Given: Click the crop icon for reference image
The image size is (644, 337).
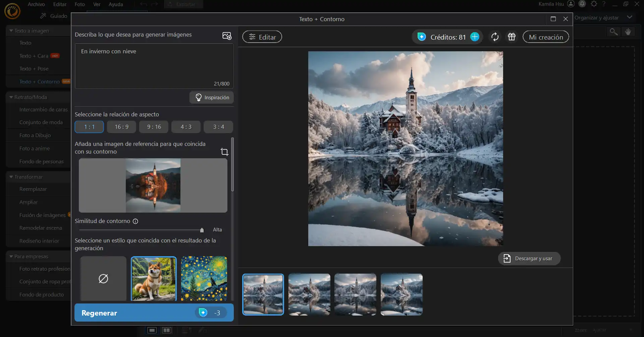Looking at the screenshot, I should click(x=224, y=152).
